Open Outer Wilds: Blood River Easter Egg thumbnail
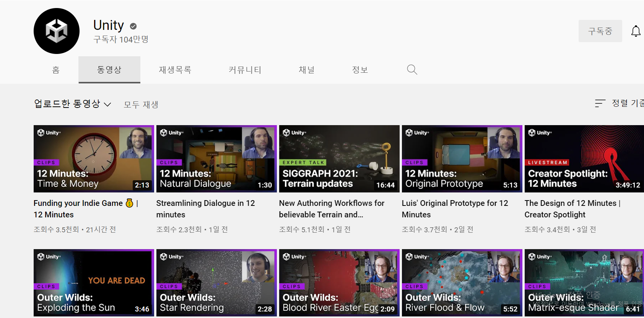Screen dimensions: 644x318 [339, 283]
